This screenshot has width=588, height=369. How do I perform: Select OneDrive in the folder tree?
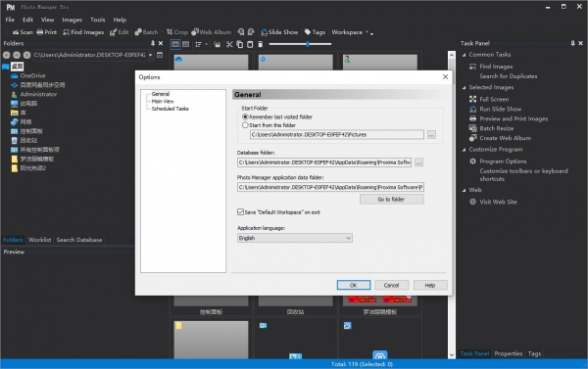(x=32, y=75)
